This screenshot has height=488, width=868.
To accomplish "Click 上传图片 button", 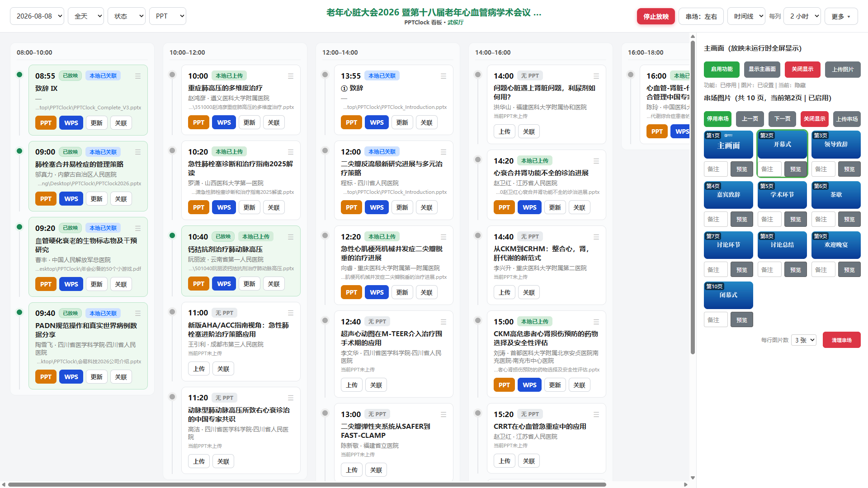I will [843, 70].
